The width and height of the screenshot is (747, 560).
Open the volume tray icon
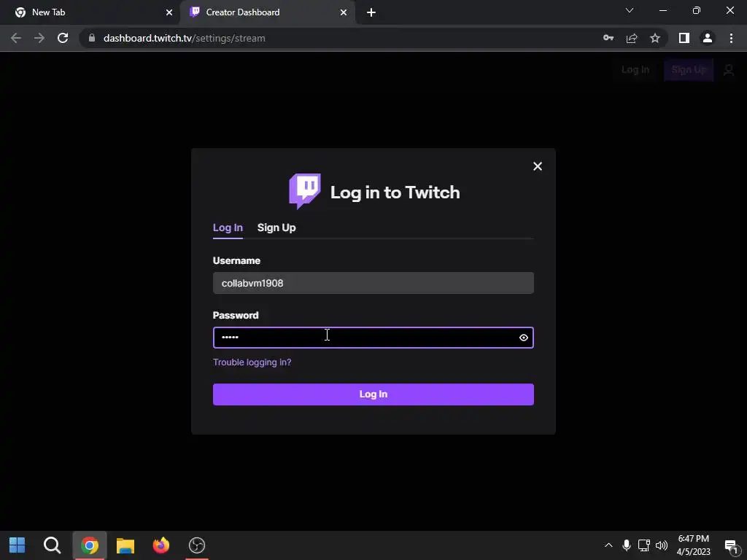(662, 545)
